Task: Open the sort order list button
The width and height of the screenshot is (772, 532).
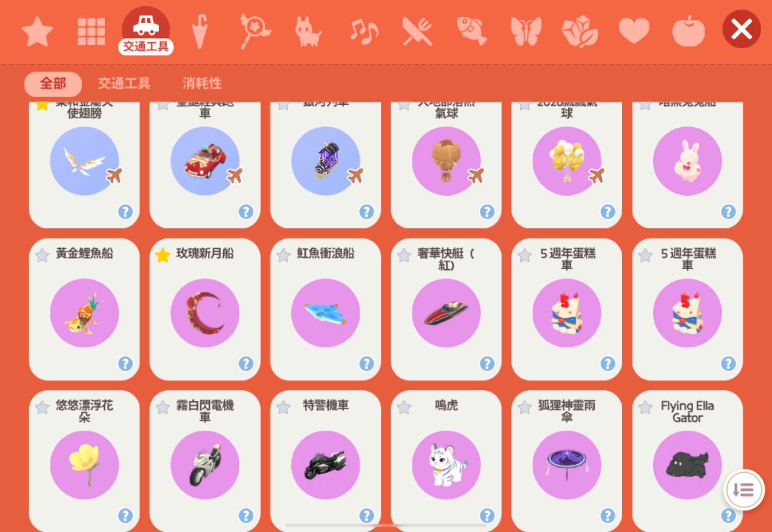Action: click(744, 489)
